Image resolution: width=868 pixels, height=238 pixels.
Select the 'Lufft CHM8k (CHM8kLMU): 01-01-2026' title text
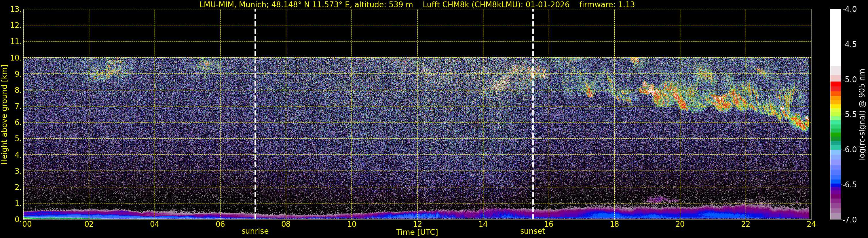[496, 5]
